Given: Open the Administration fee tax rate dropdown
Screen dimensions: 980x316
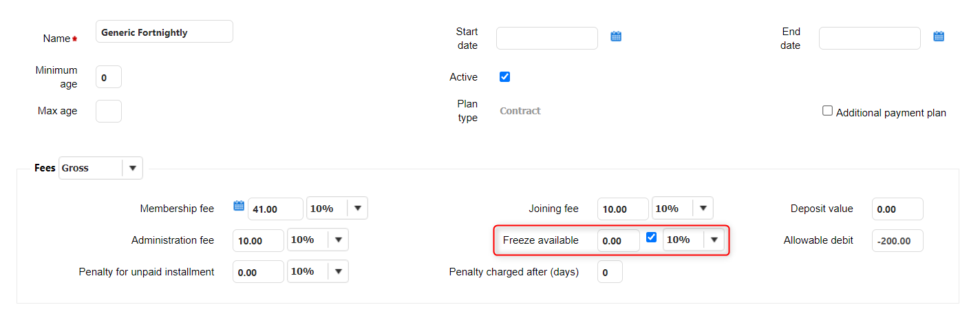Looking at the screenshot, I should point(338,240).
